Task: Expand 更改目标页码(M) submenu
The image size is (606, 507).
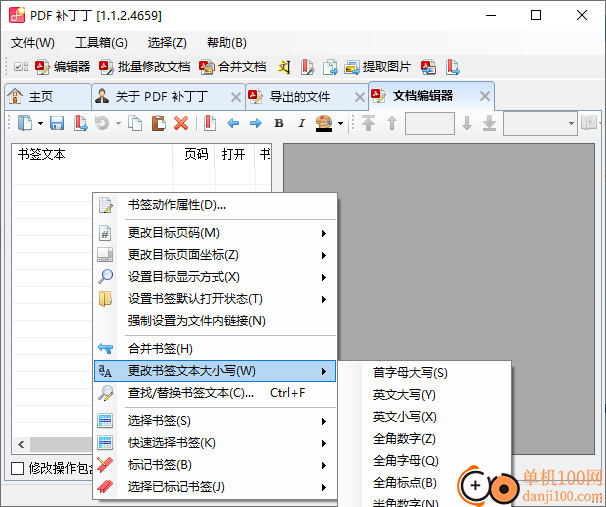Action: tap(215, 233)
